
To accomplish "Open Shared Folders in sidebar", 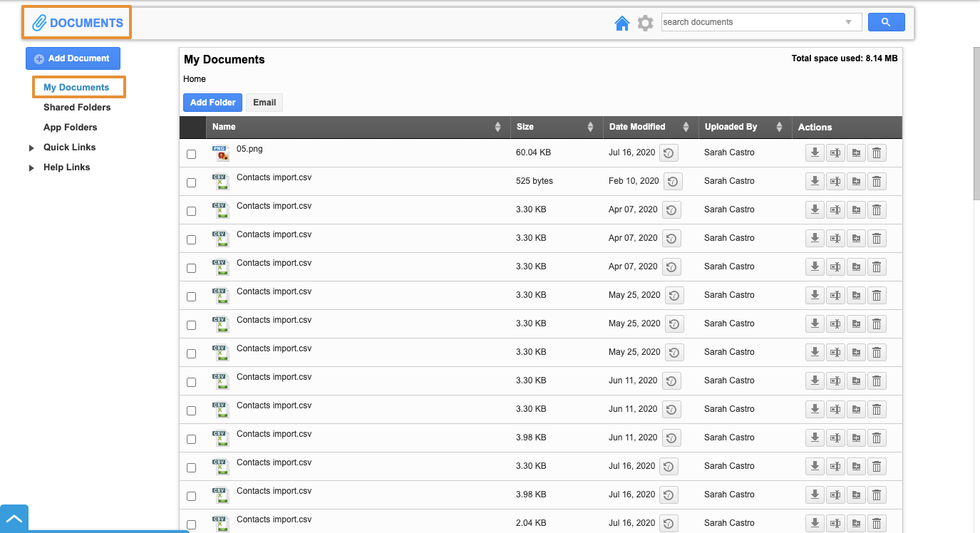I will click(77, 108).
